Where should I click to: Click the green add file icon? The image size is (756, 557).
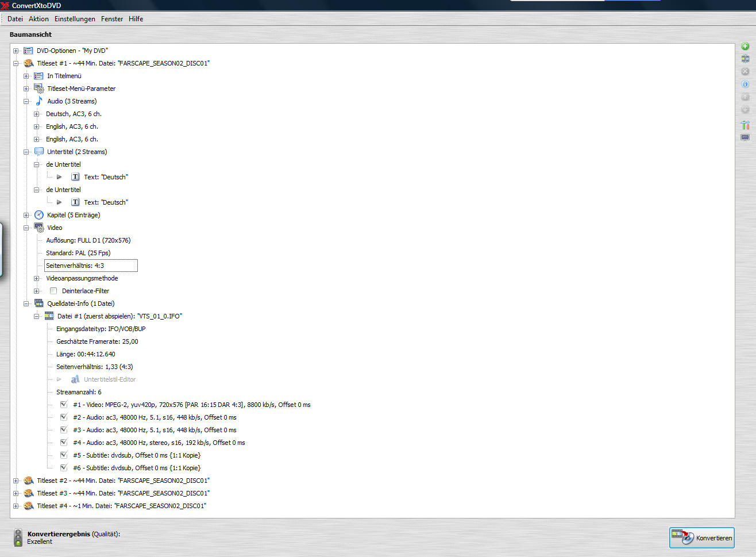coord(745,47)
